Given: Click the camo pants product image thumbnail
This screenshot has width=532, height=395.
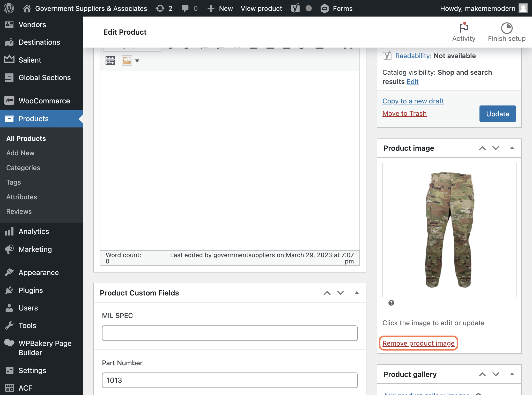Looking at the screenshot, I should click(x=449, y=230).
